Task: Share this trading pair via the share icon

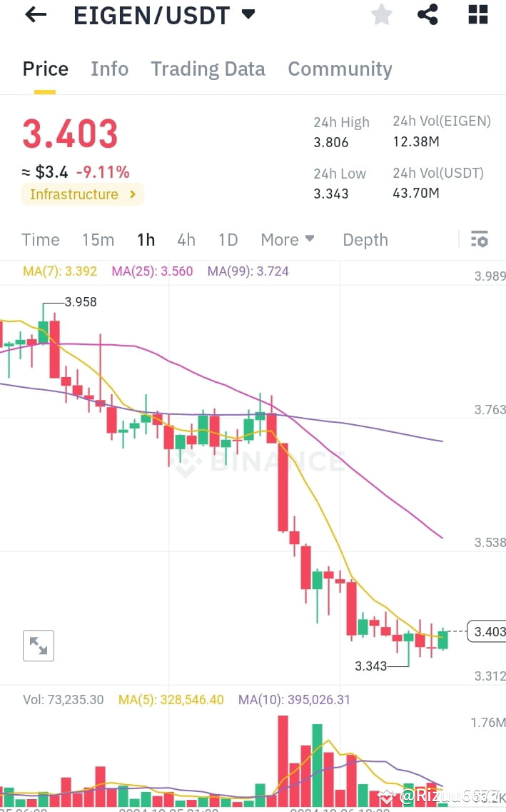Action: click(427, 14)
